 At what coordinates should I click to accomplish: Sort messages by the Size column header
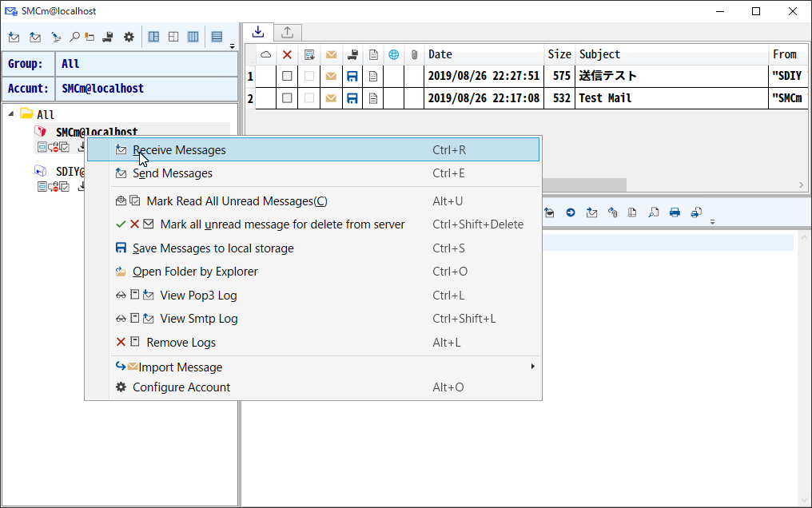pos(559,54)
